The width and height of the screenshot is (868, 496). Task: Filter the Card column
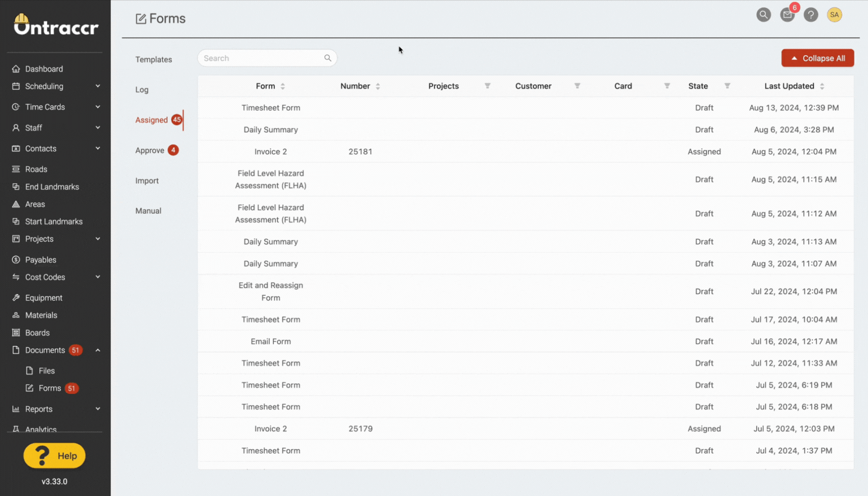667,86
